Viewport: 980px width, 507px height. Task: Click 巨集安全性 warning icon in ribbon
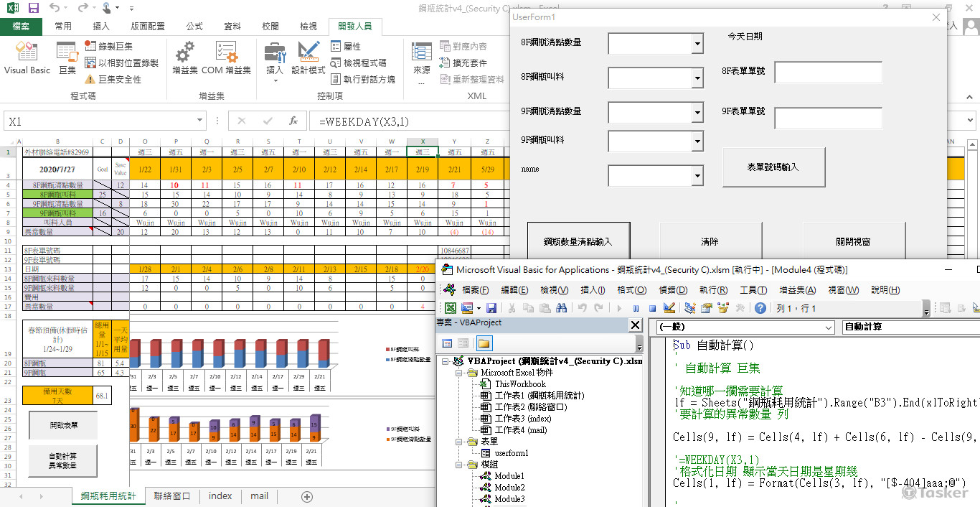click(x=90, y=80)
